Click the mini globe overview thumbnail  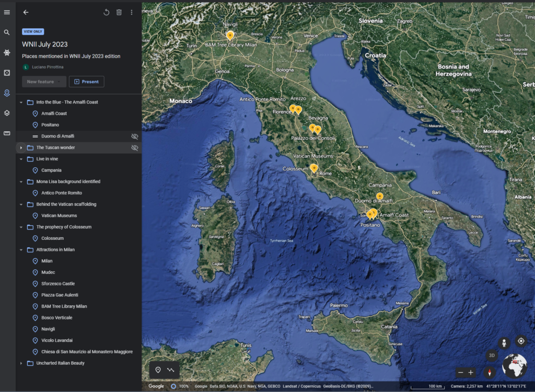[x=515, y=366]
